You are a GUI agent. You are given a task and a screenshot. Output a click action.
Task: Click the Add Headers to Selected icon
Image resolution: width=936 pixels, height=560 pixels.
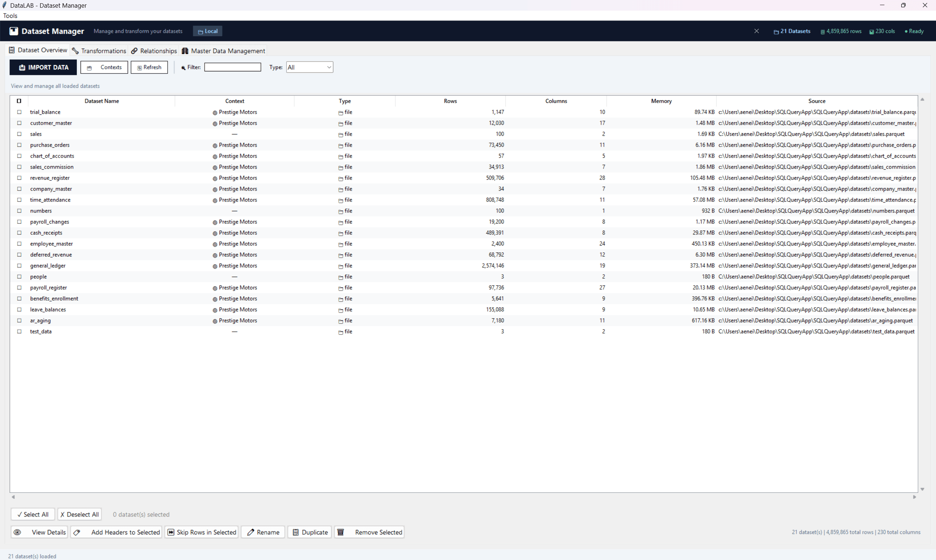coord(77,532)
